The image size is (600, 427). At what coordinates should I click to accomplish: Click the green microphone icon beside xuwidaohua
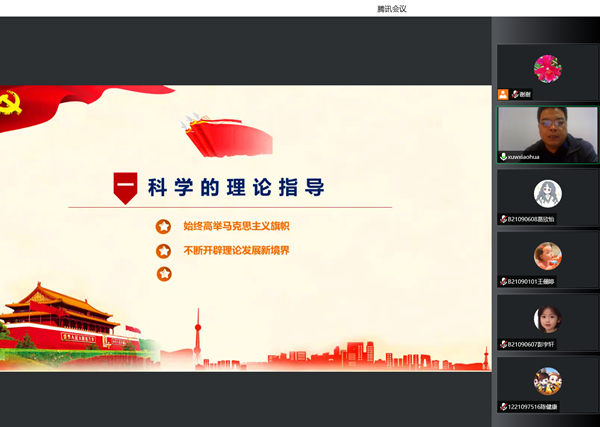click(503, 157)
